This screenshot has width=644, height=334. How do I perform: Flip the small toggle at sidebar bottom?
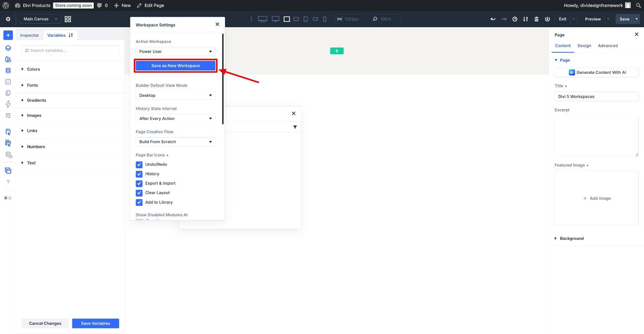(8, 198)
